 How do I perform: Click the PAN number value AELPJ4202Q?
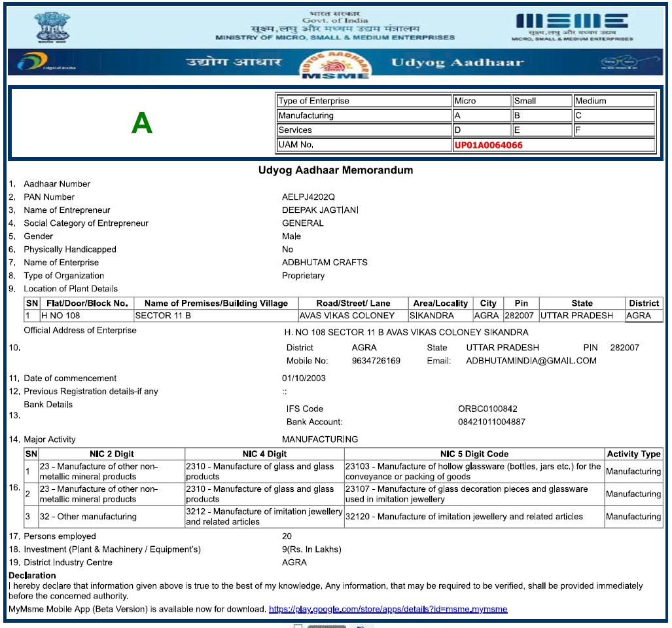tap(308, 197)
